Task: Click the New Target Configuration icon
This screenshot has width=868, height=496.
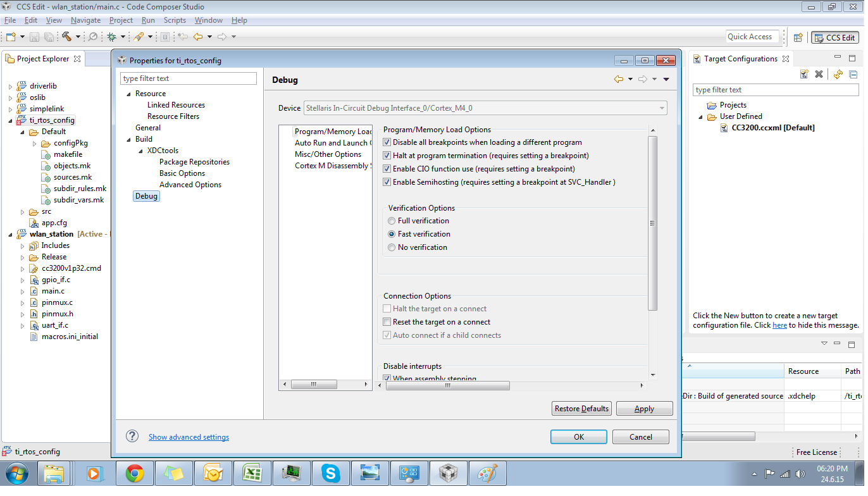Action: pos(804,74)
